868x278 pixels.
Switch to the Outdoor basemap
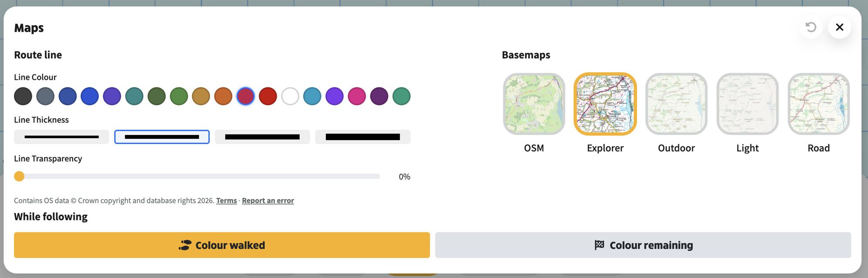[676, 104]
